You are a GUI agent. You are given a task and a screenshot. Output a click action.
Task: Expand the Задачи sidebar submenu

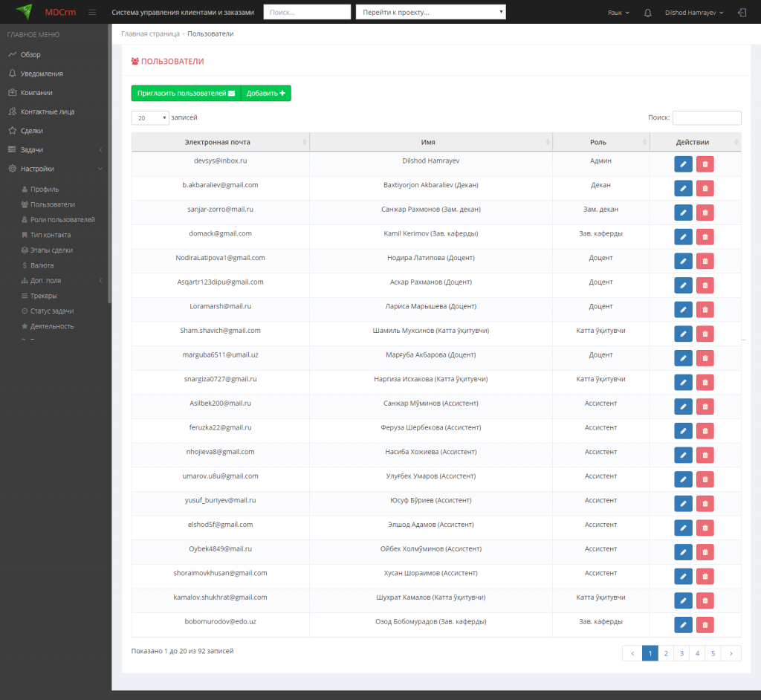(x=54, y=149)
